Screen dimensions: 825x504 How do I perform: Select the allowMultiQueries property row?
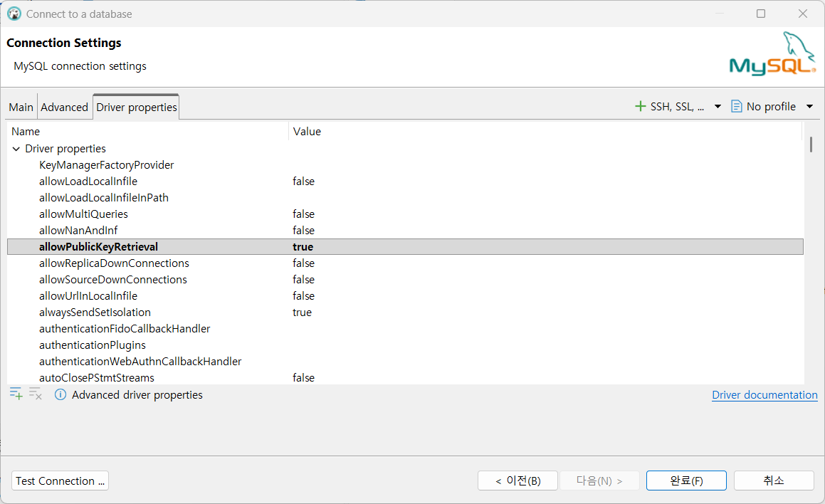click(x=83, y=214)
